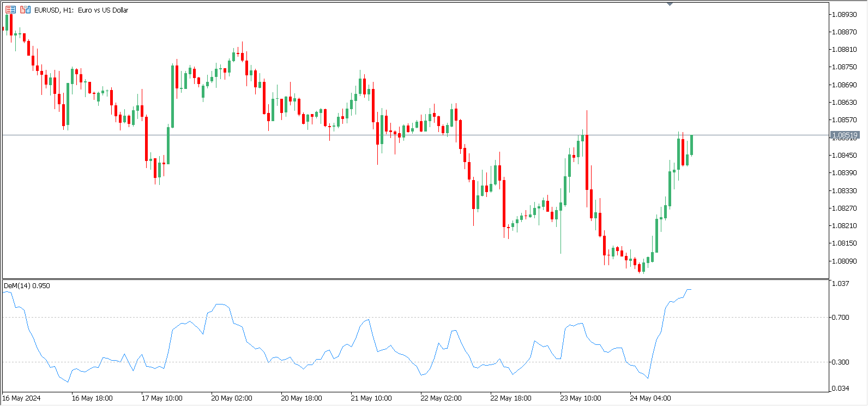Click the chart shift triangle marker
Screen dimensions: 868x406
670,4
